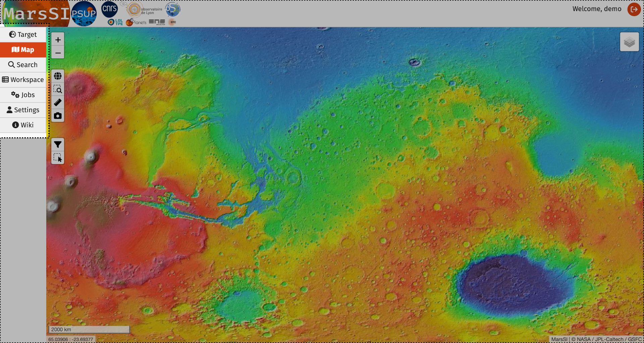Open the funnel filter tool
Image resolution: width=644 pixels, height=343 pixels.
[58, 145]
